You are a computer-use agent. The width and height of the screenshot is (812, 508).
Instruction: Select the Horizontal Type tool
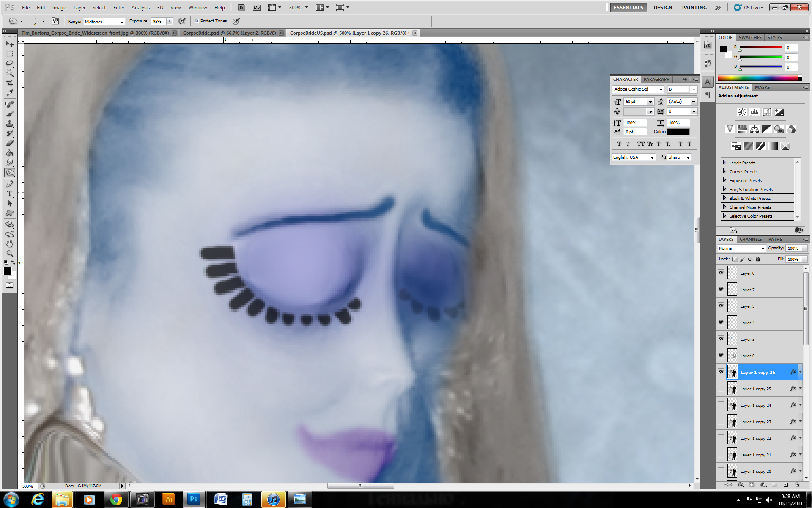point(10,193)
